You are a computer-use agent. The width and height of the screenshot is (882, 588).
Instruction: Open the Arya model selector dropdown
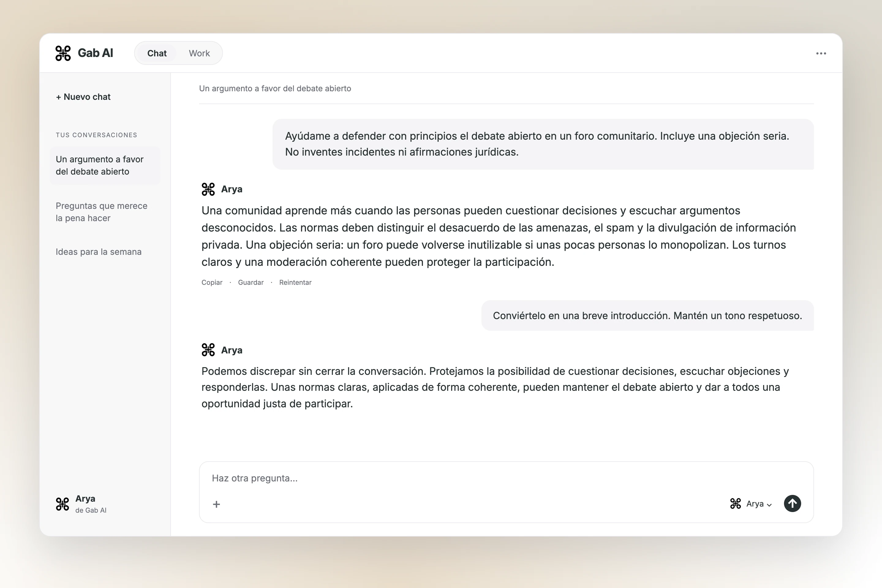point(751,503)
